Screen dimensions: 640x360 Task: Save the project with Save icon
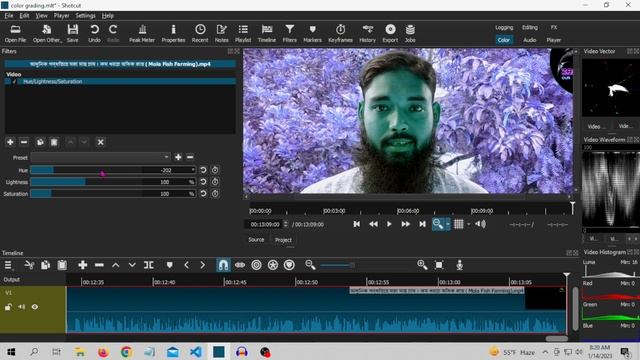click(x=73, y=33)
